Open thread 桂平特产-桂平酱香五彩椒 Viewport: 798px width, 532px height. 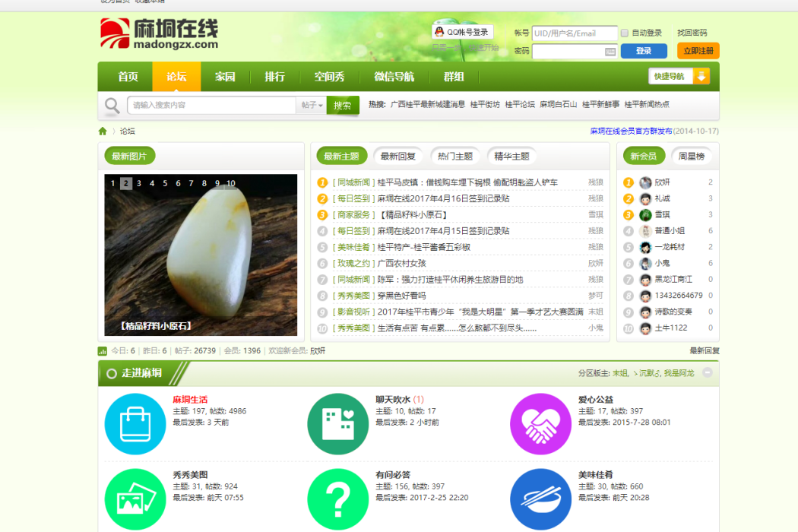pos(424,247)
